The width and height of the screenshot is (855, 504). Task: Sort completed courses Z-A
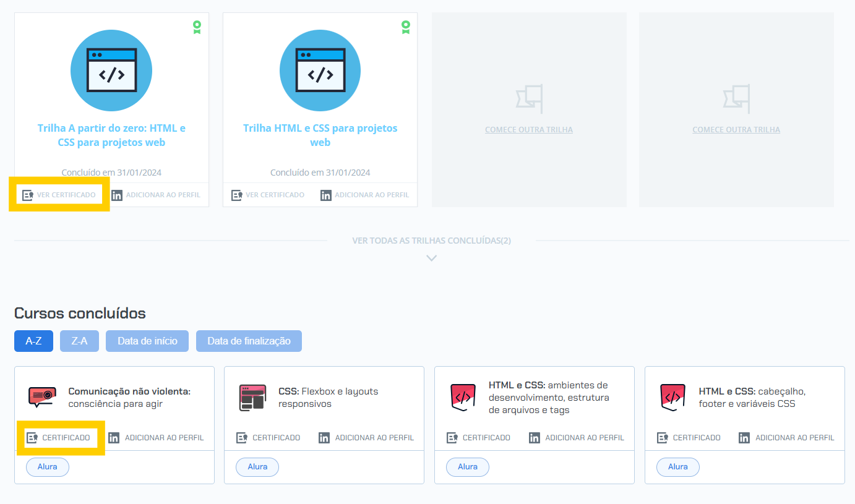79,341
